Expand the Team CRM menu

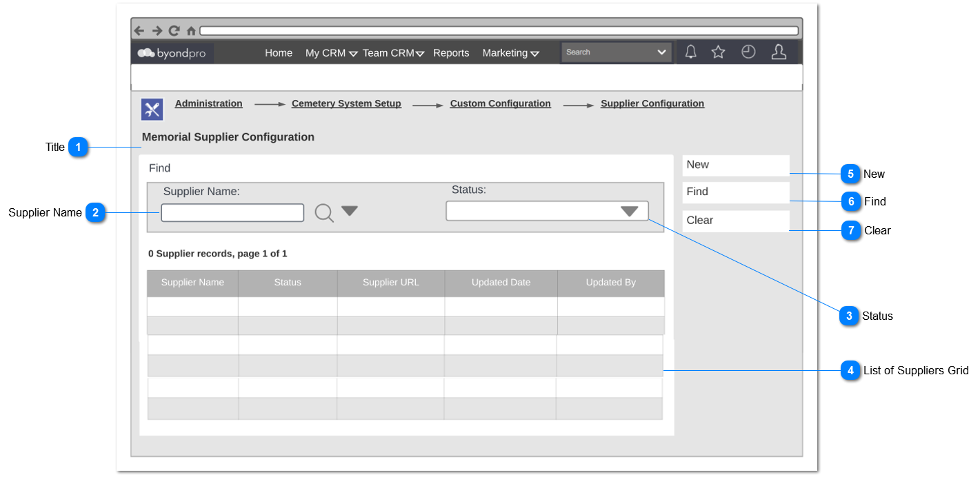tap(393, 53)
